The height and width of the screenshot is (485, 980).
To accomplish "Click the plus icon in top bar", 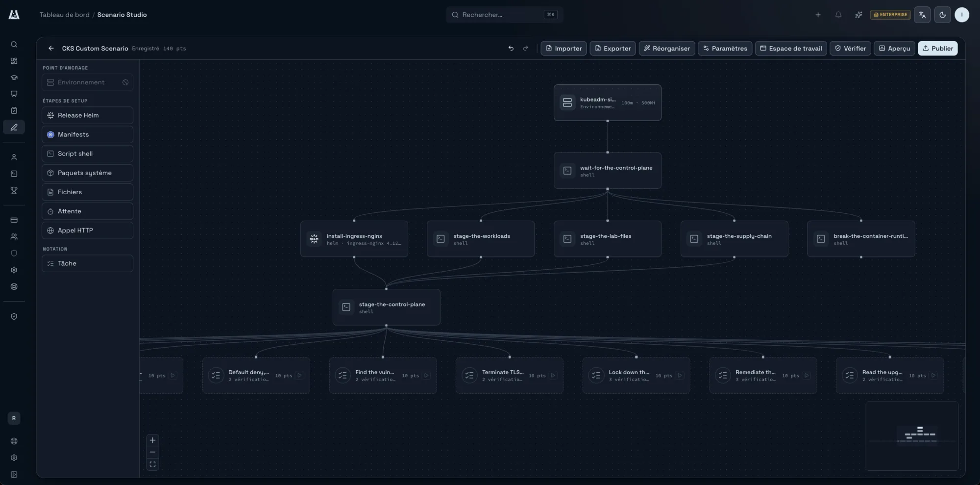I will coord(818,15).
